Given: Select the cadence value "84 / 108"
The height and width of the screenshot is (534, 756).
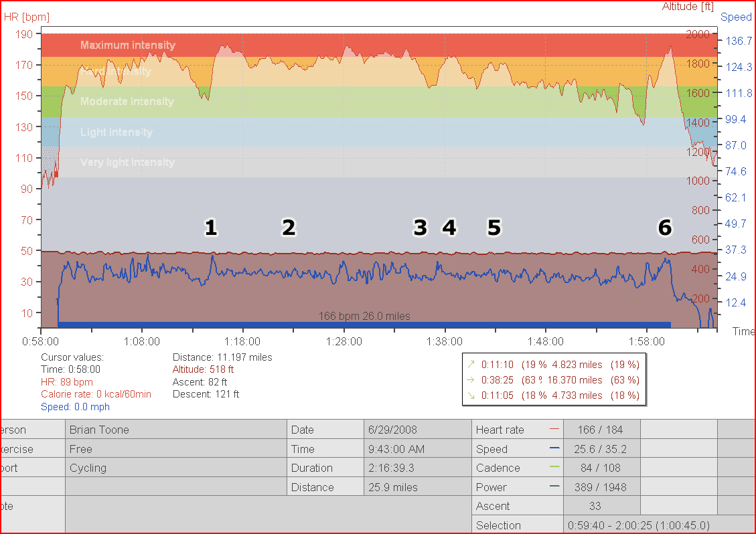Looking at the screenshot, I should point(602,468).
